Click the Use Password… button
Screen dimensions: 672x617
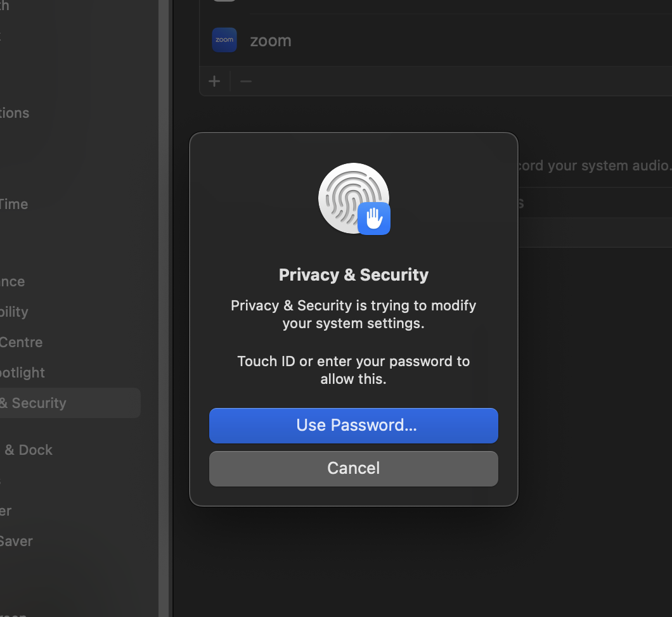point(354,425)
